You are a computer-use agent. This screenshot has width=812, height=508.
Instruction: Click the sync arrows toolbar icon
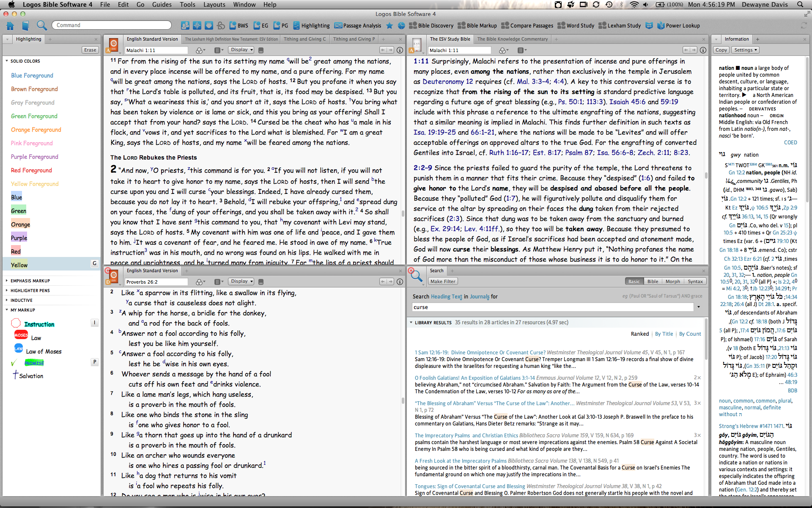804,25
